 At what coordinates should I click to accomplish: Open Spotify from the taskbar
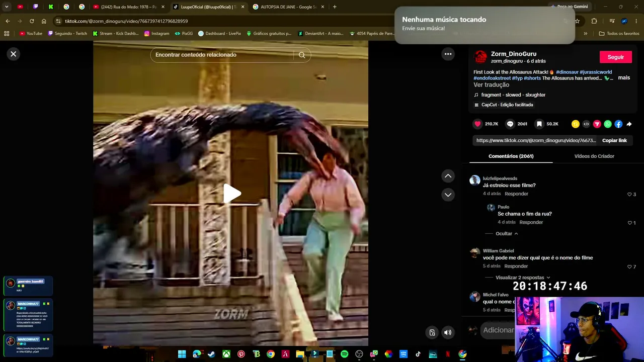(x=344, y=354)
